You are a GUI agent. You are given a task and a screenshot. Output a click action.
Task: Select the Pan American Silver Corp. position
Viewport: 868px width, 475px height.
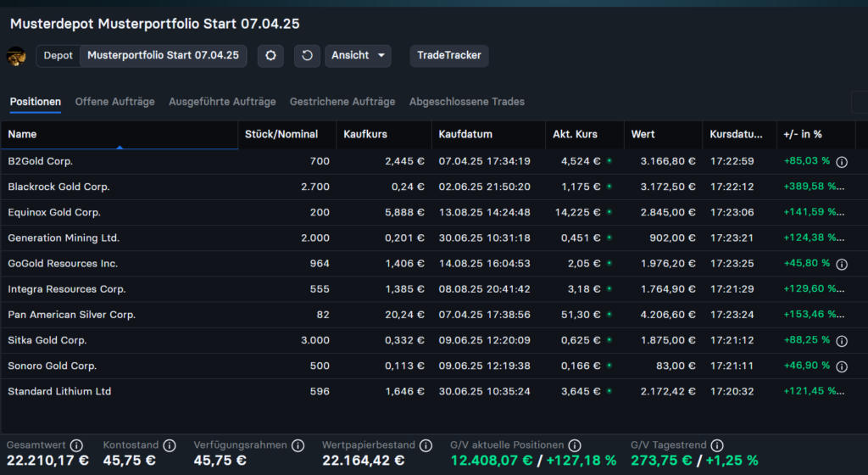[71, 315]
